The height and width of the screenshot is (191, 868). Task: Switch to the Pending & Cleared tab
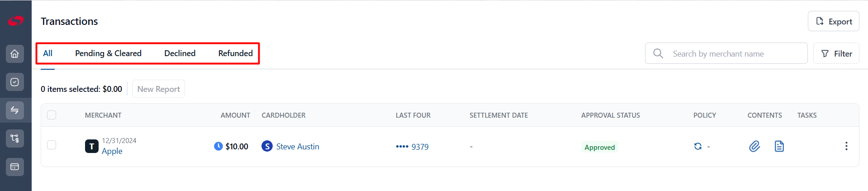point(108,53)
